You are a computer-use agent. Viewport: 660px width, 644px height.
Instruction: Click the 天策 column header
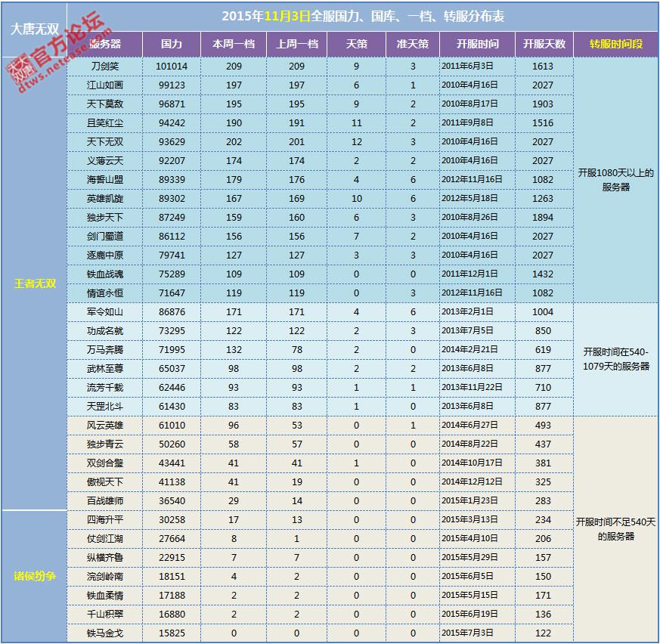356,44
